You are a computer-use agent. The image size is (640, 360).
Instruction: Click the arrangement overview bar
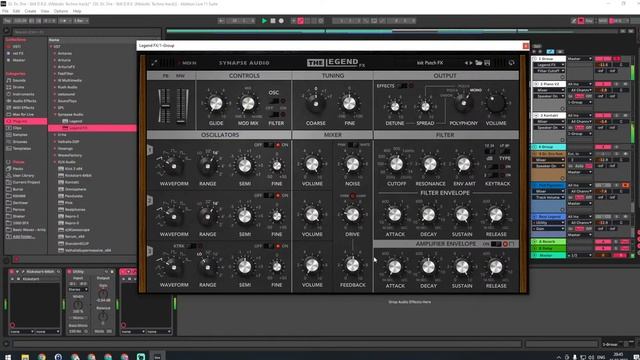[392, 31]
